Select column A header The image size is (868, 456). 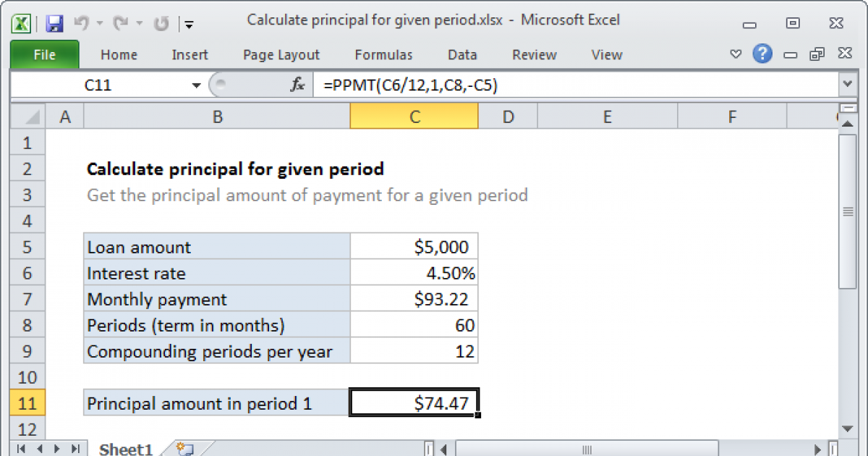pos(65,117)
